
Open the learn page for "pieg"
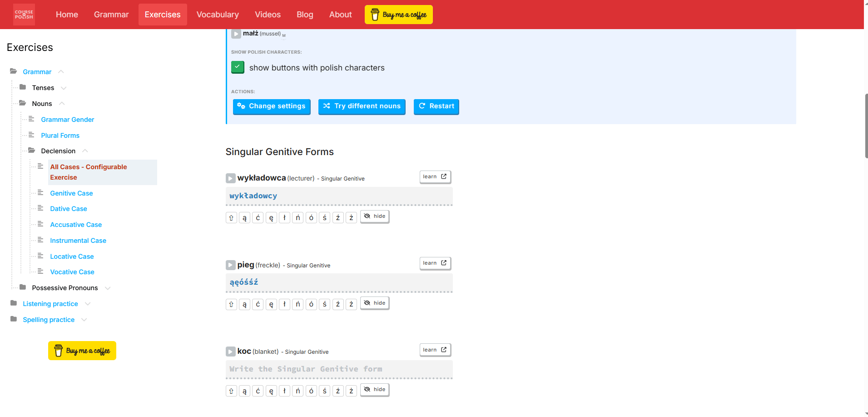tap(434, 263)
